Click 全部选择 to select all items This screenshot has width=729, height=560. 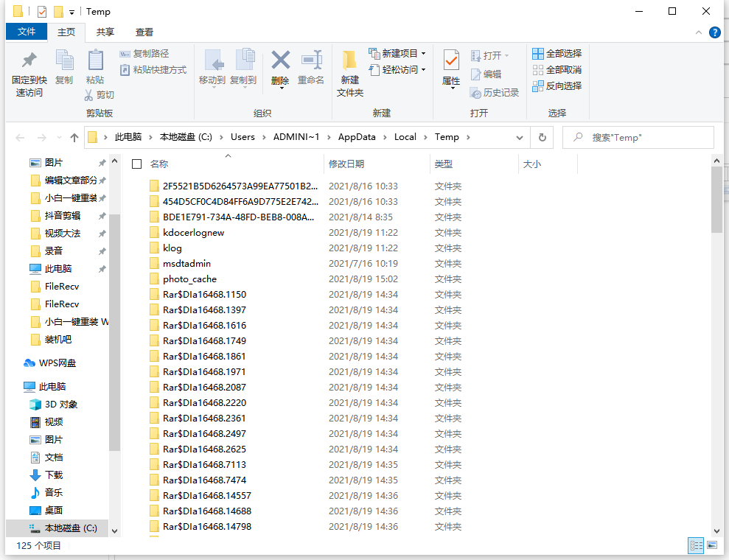pos(557,53)
